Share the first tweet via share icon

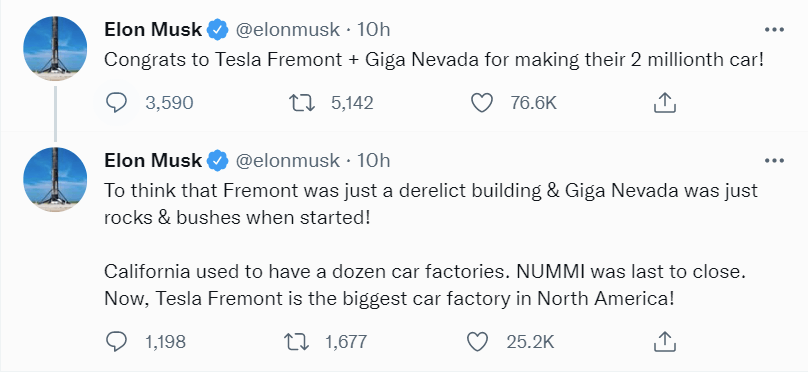pyautogui.click(x=665, y=103)
